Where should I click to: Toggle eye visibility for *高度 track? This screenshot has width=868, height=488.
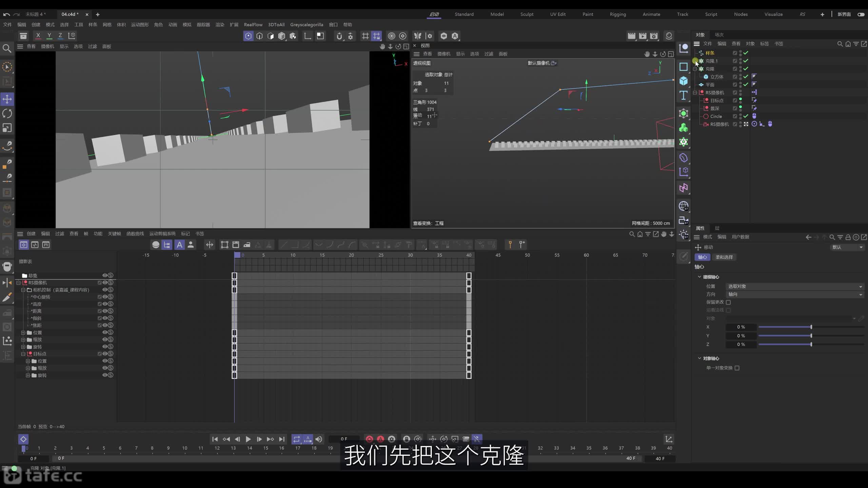tap(105, 304)
